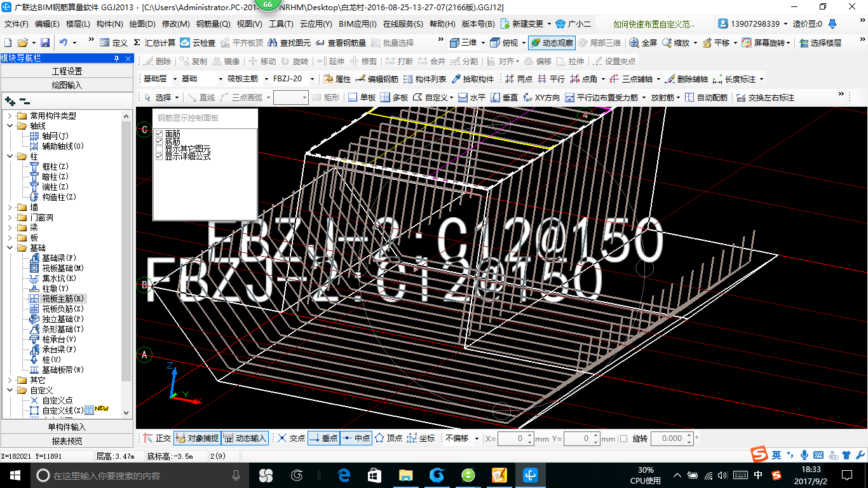Image resolution: width=868 pixels, height=488 pixels.
Task: Click the 查找图元 find element tool
Action: [x=289, y=43]
